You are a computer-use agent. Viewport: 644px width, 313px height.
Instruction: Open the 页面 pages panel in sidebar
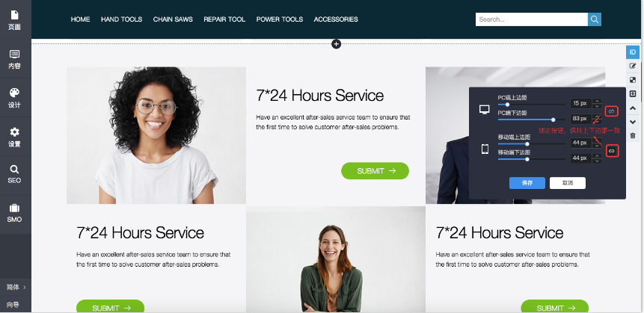[x=14, y=19]
